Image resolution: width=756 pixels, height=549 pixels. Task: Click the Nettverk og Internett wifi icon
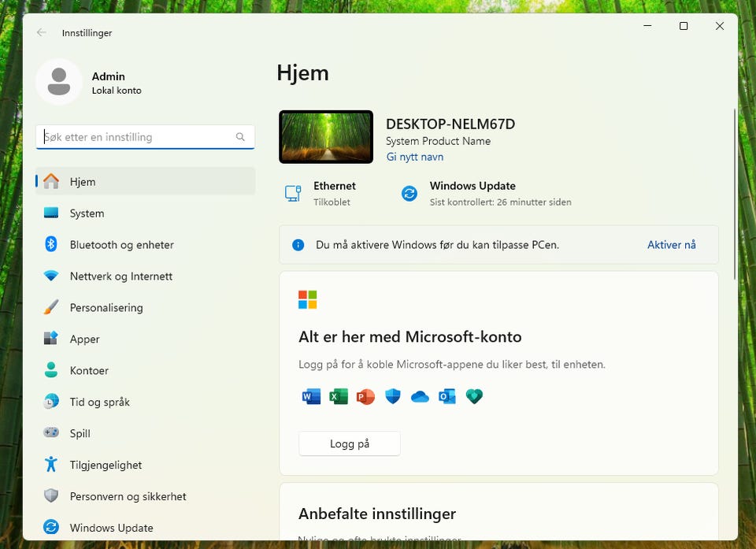(x=51, y=276)
